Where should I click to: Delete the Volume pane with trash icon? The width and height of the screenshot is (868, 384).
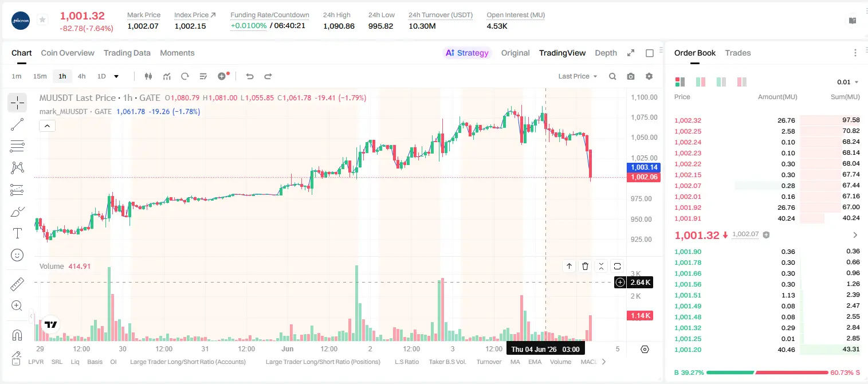click(x=585, y=266)
